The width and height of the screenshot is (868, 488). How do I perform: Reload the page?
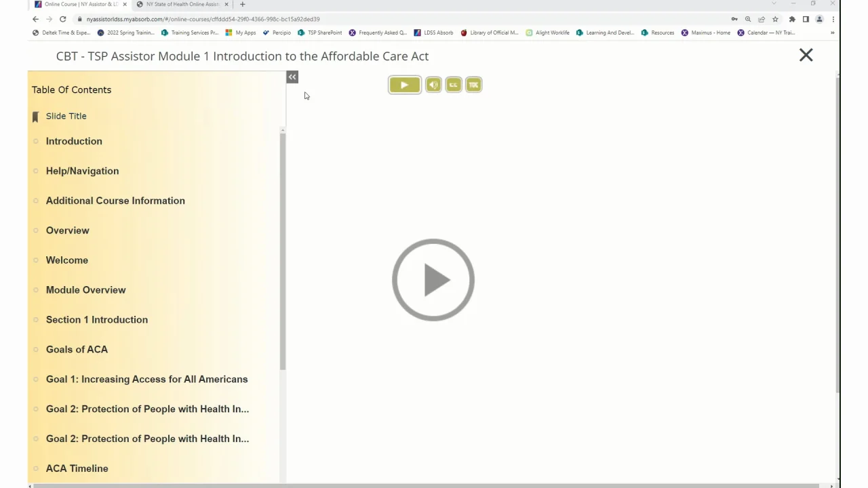62,19
